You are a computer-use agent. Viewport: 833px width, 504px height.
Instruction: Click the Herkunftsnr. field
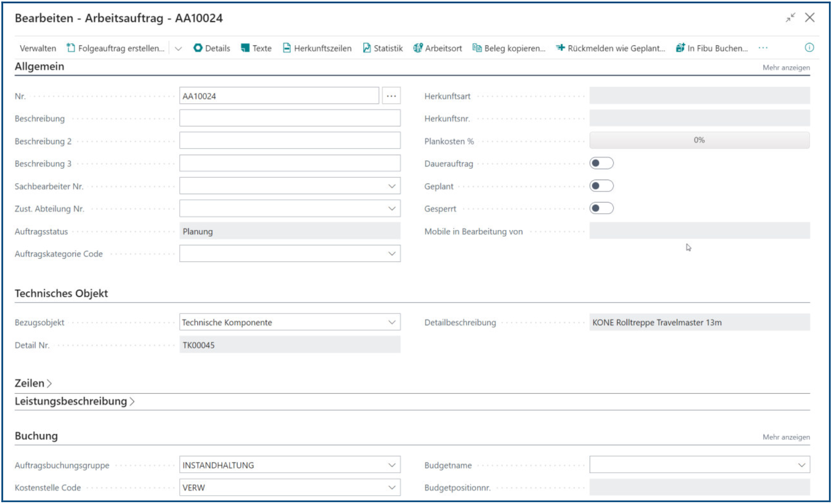700,118
